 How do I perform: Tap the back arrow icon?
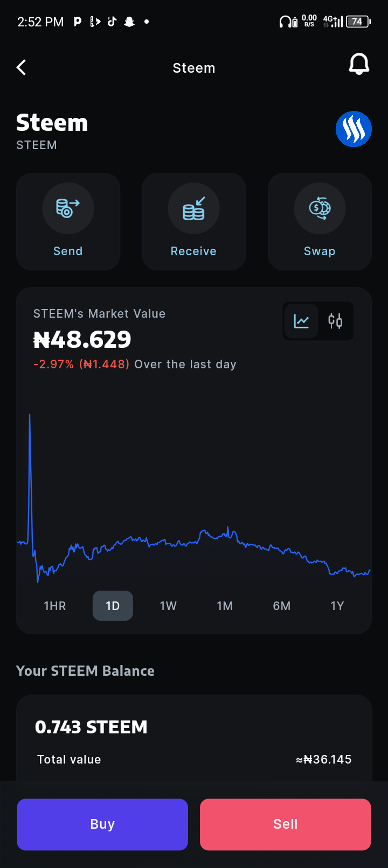(x=22, y=67)
